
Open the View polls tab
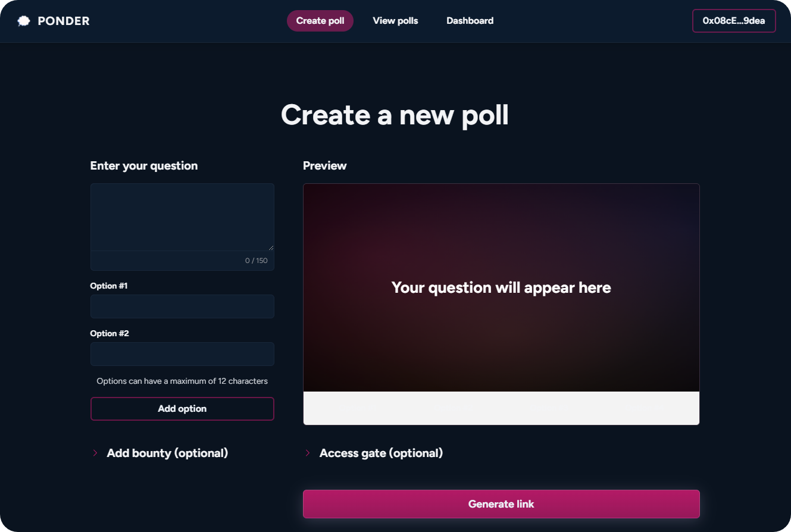click(x=395, y=21)
